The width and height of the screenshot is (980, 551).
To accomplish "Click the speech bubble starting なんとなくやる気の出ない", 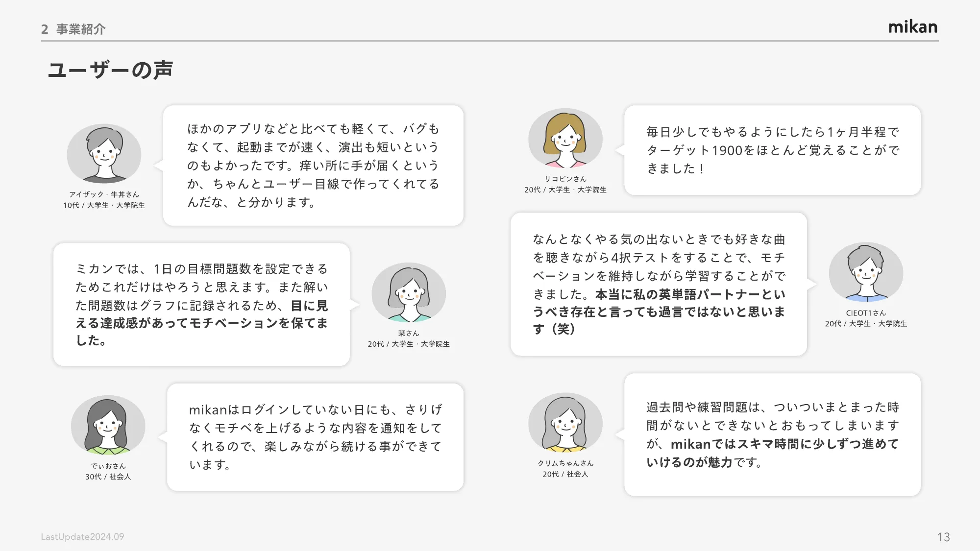I will point(659,284).
